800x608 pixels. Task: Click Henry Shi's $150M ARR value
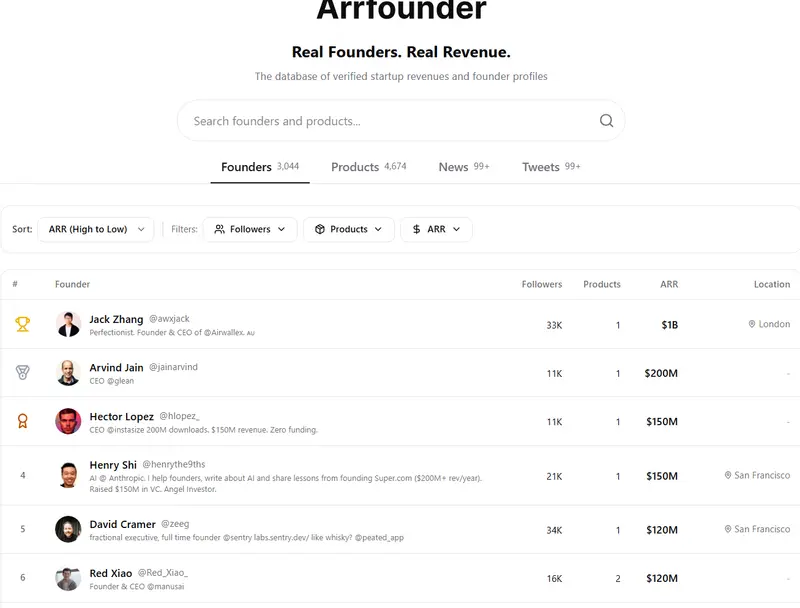click(662, 476)
